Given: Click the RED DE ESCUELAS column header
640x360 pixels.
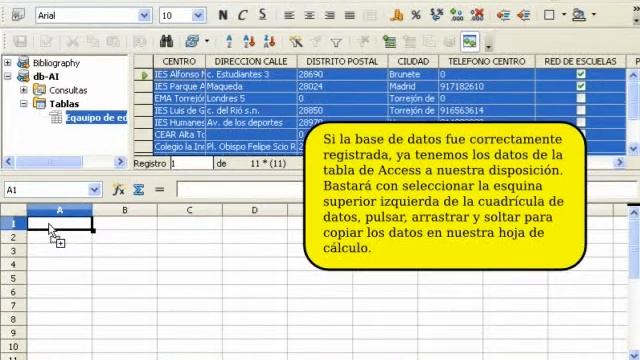Looking at the screenshot, I should click(x=580, y=62).
